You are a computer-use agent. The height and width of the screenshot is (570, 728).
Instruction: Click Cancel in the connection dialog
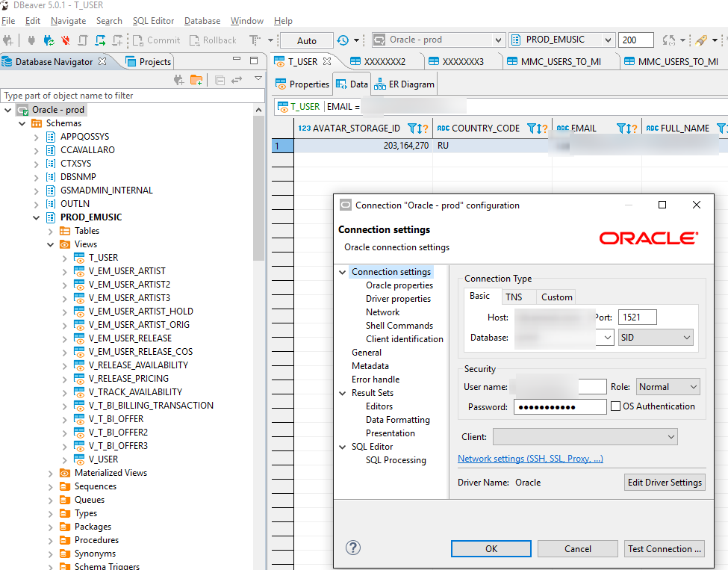pyautogui.click(x=578, y=548)
